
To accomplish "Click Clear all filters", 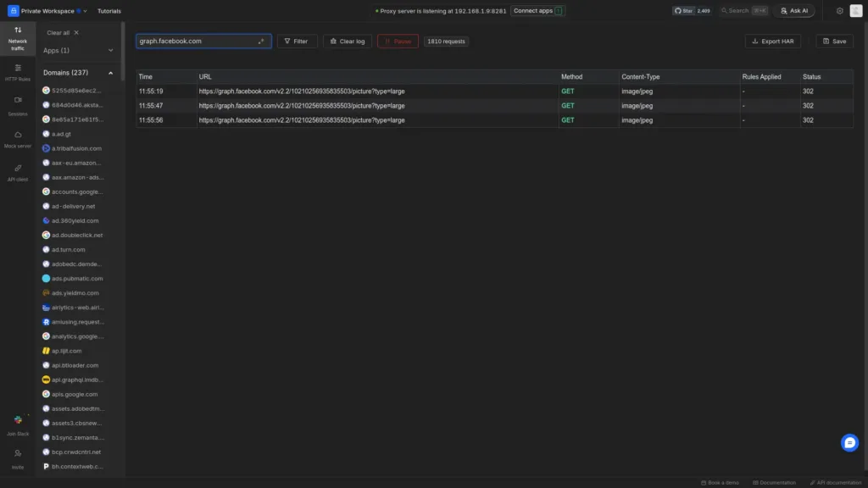I will point(63,33).
